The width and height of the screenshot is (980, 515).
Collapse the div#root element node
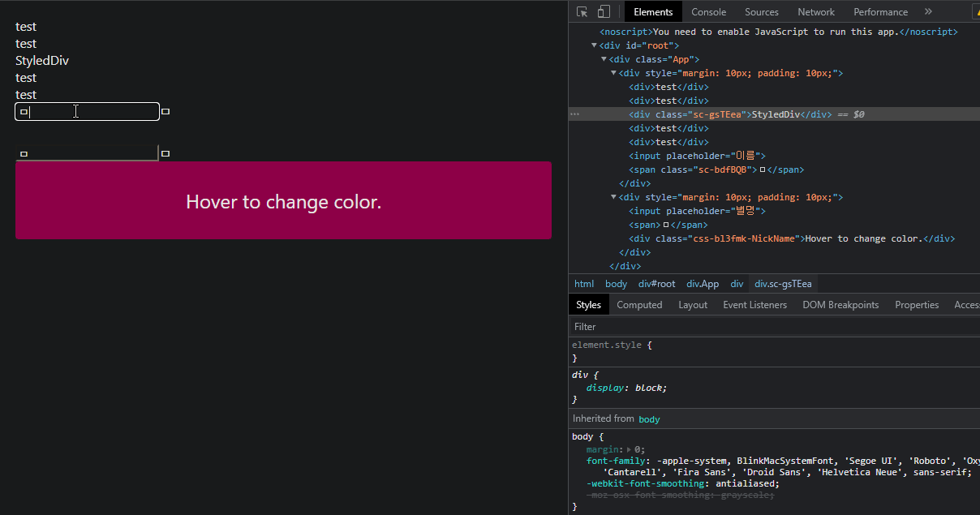[x=595, y=45]
